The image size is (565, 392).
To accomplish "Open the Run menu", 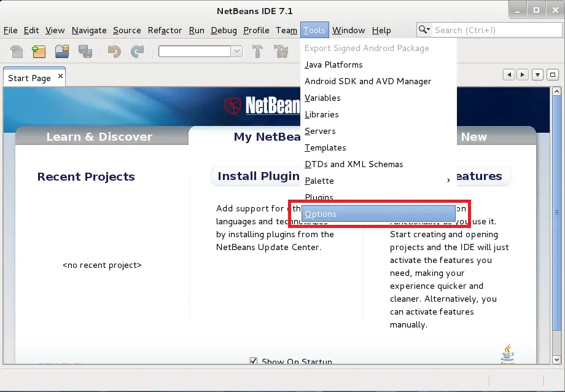I will click(197, 30).
